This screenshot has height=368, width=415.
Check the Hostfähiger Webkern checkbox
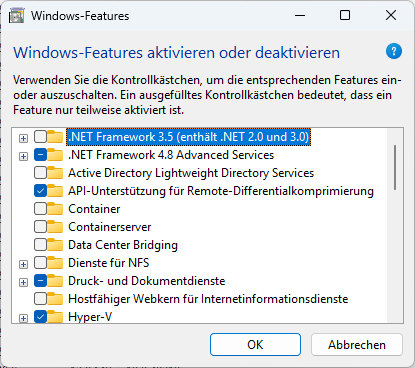coord(40,299)
